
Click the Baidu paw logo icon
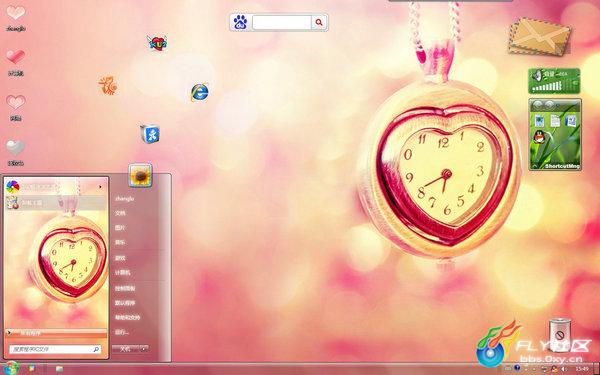coord(240,23)
